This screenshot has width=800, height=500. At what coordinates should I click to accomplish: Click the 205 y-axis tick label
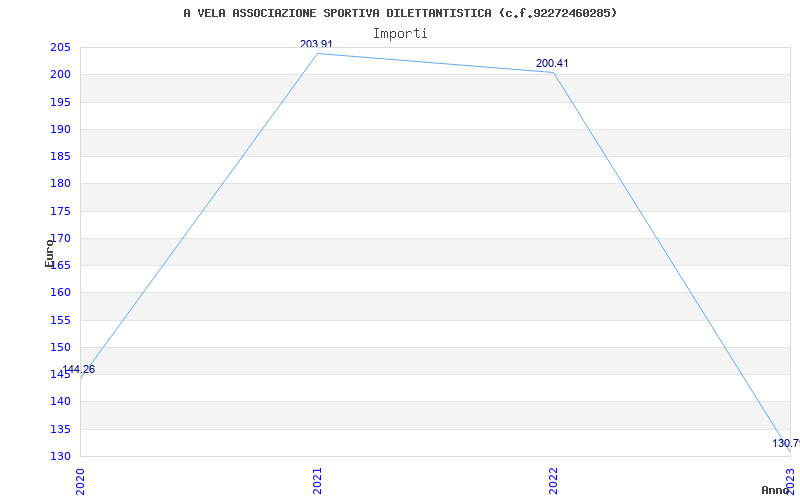(x=60, y=48)
